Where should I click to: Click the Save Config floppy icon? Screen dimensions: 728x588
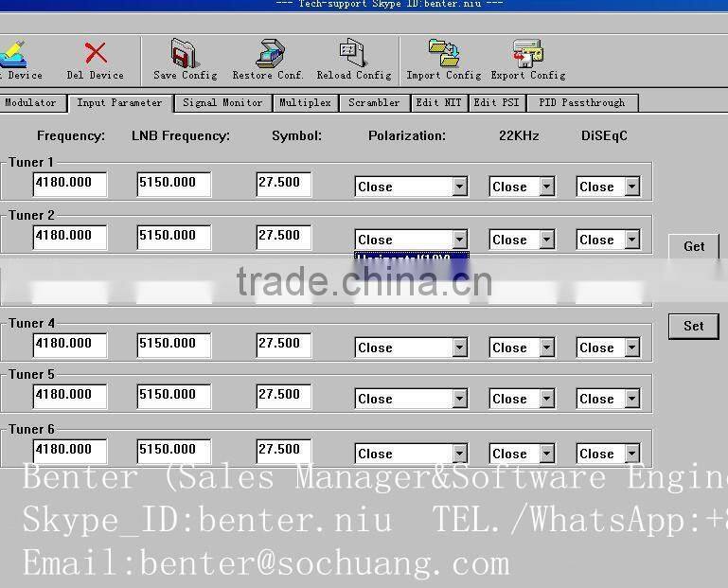click(185, 52)
